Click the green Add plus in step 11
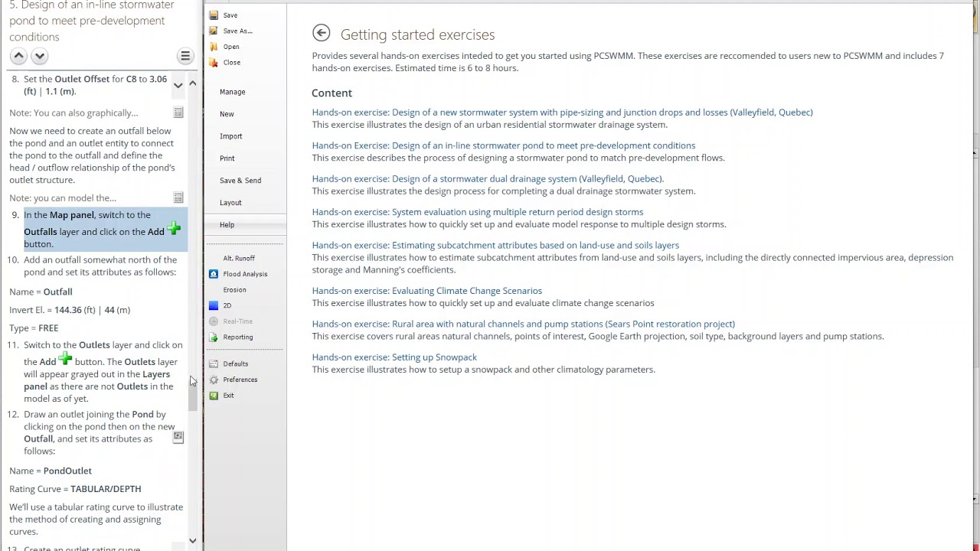Image resolution: width=980 pixels, height=551 pixels. (x=65, y=359)
